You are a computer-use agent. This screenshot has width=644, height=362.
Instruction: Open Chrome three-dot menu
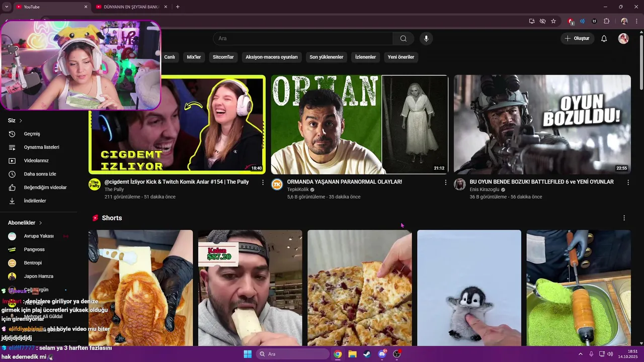tap(636, 21)
